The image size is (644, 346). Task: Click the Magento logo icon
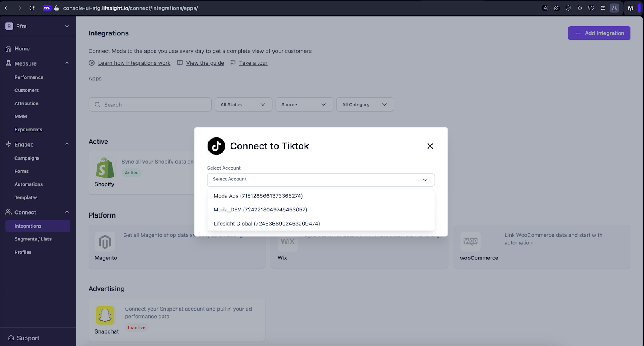105,242
